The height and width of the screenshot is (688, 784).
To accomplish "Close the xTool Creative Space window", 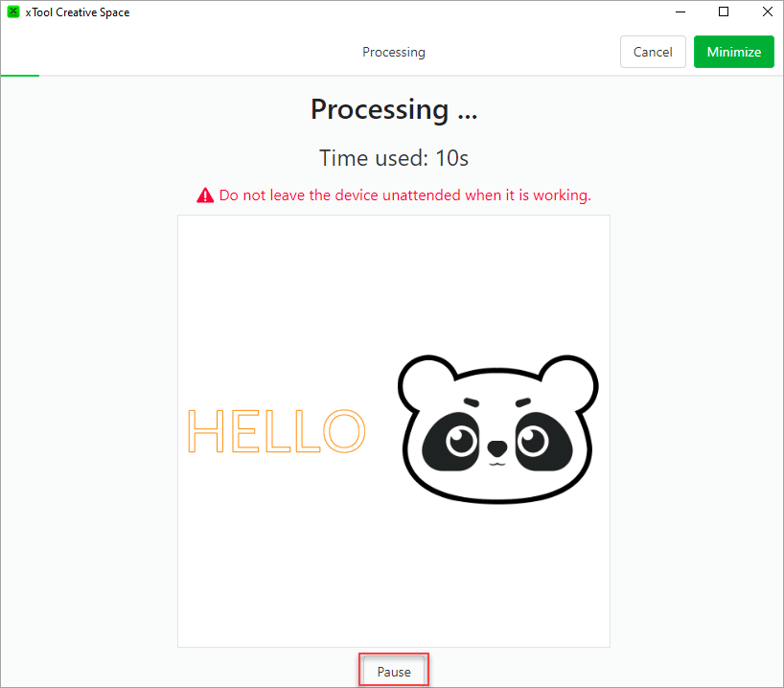I will (767, 12).
